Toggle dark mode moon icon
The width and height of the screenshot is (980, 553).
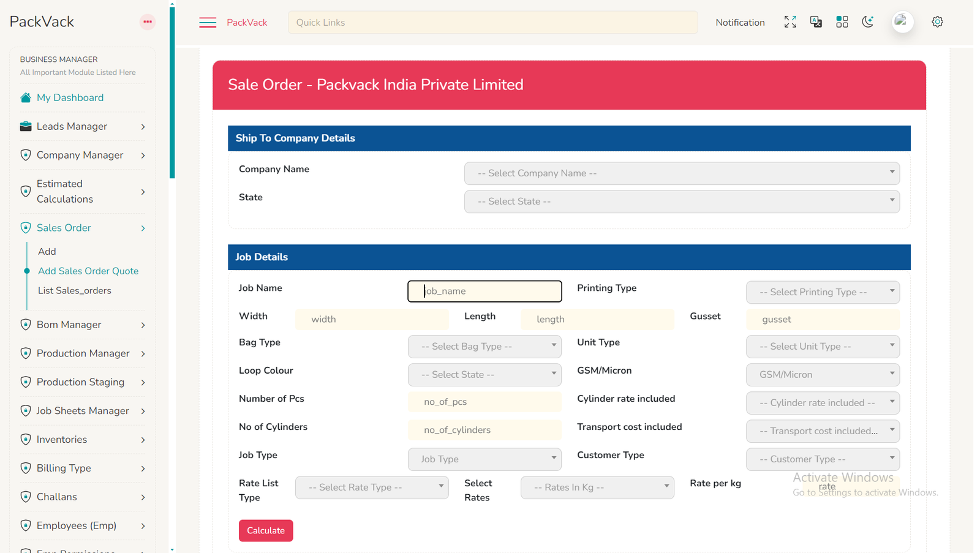pyautogui.click(x=867, y=22)
